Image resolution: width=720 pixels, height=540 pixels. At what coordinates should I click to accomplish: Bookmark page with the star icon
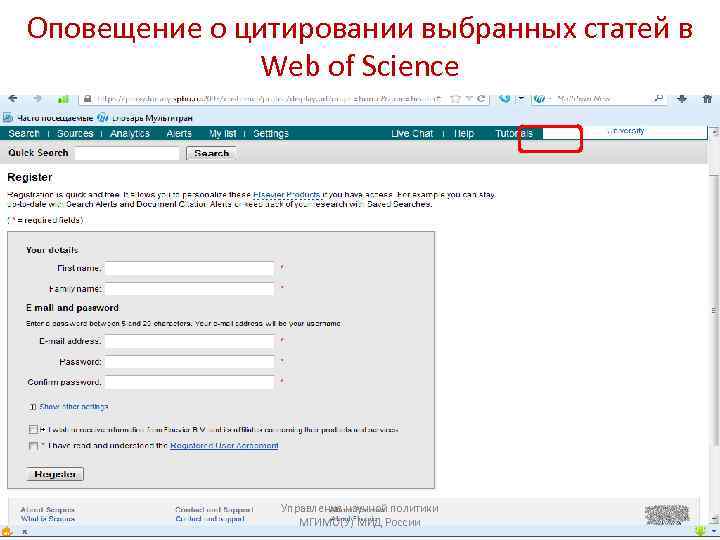[x=455, y=99]
